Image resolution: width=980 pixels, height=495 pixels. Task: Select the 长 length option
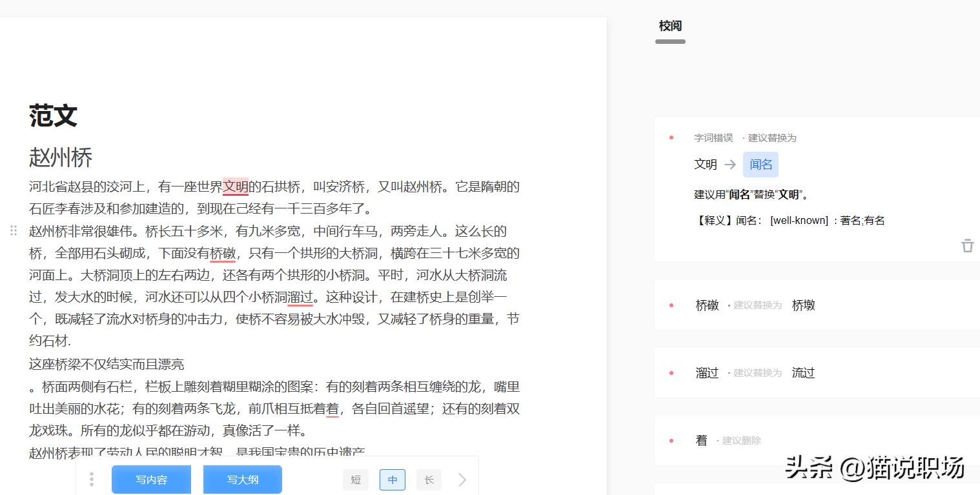[429, 480]
